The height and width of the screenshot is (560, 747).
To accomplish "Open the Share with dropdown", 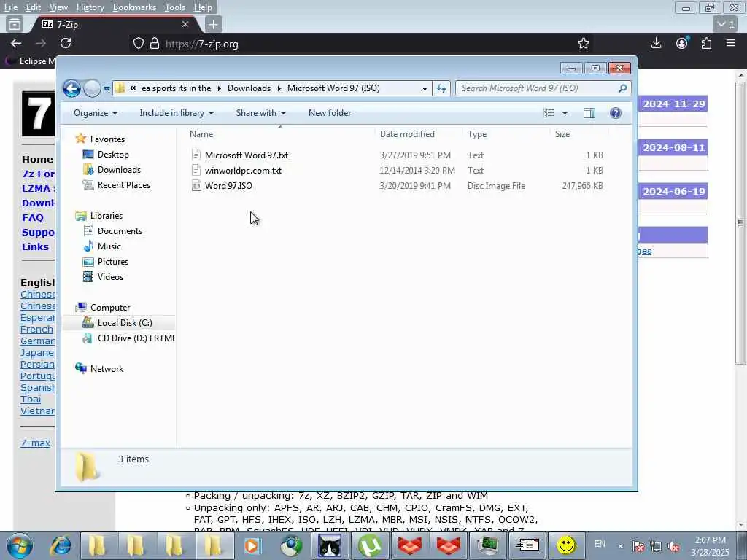I will point(260,113).
